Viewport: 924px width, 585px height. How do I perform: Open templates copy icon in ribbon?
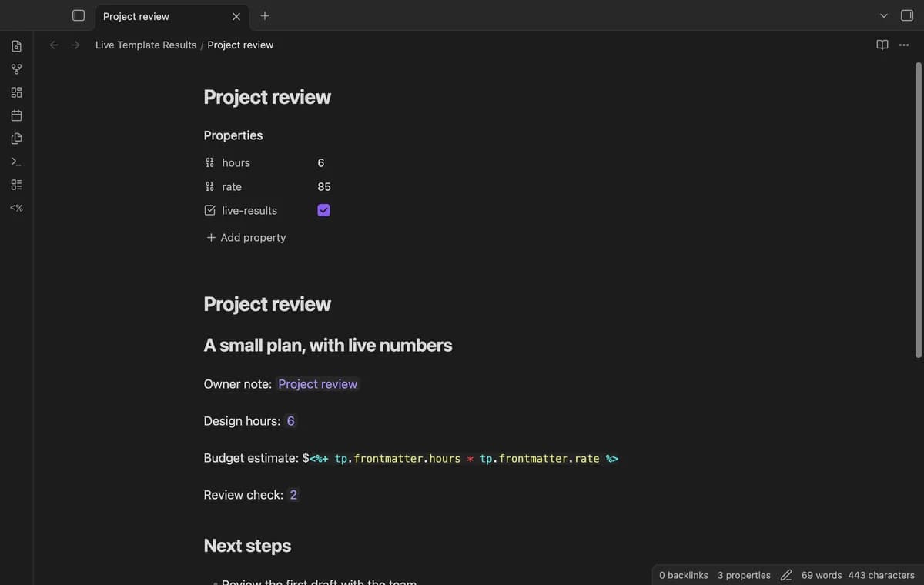pyautogui.click(x=16, y=139)
